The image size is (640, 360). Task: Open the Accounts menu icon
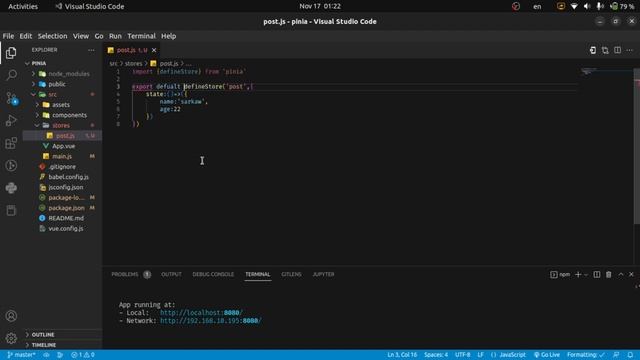(11, 316)
